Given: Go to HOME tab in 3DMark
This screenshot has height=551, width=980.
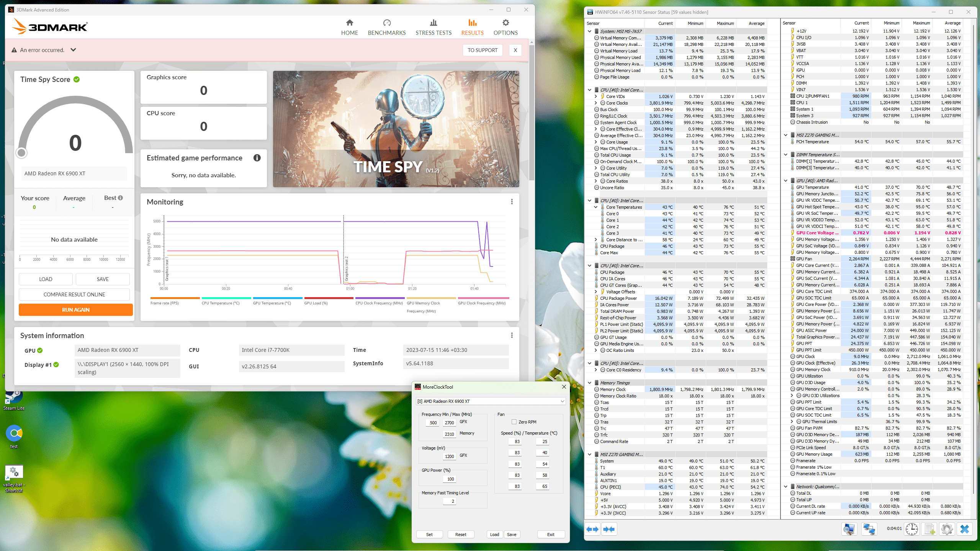Looking at the screenshot, I should 349,28.
